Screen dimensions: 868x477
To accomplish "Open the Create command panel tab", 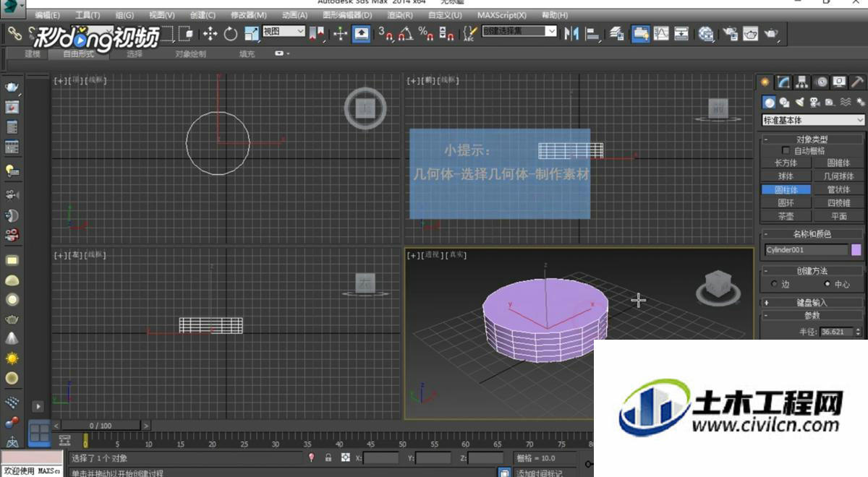I will click(765, 82).
